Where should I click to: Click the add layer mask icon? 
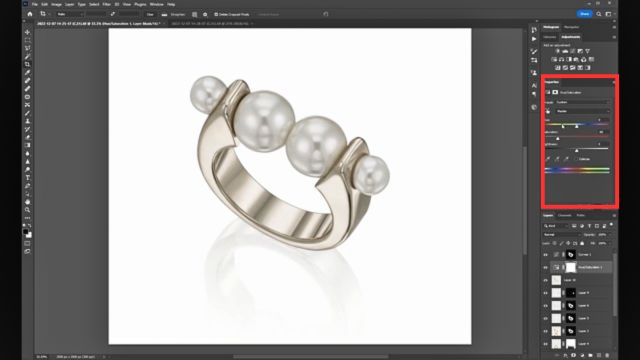coord(573,356)
